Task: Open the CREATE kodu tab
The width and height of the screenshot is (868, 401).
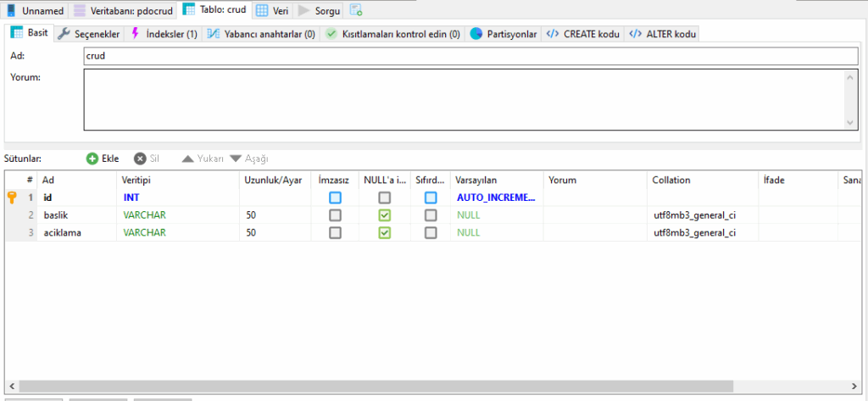Action: [584, 34]
